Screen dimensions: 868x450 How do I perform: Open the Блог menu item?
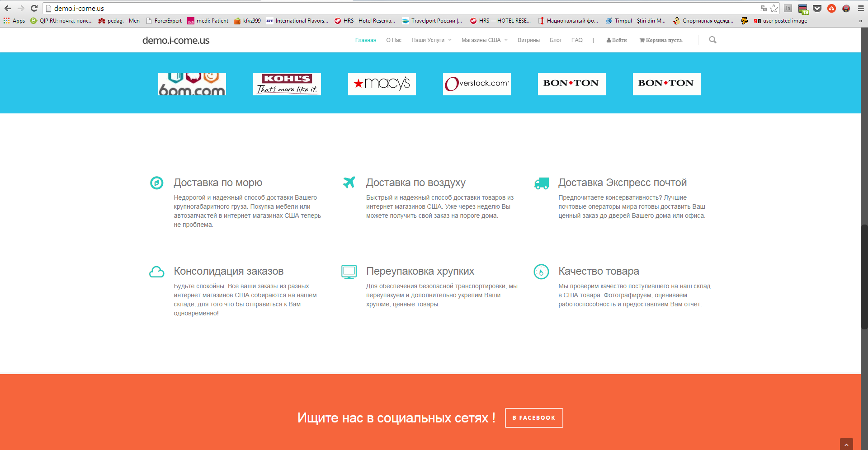pos(556,40)
